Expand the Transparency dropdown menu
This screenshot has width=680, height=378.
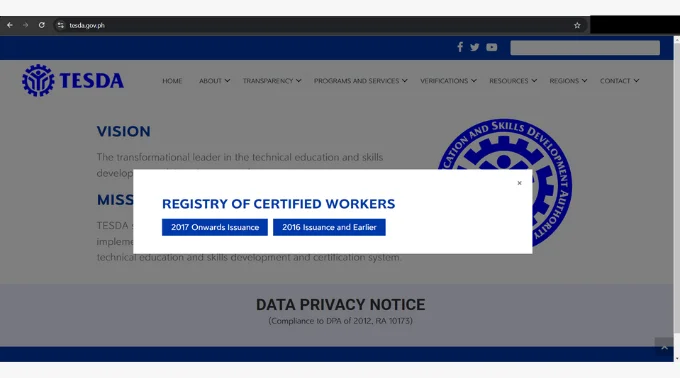click(x=271, y=81)
